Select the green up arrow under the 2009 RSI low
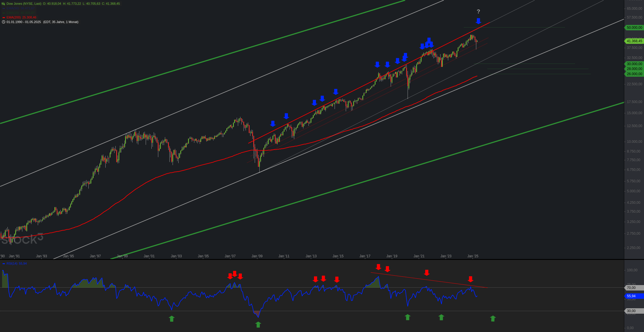 pyautogui.click(x=258, y=325)
